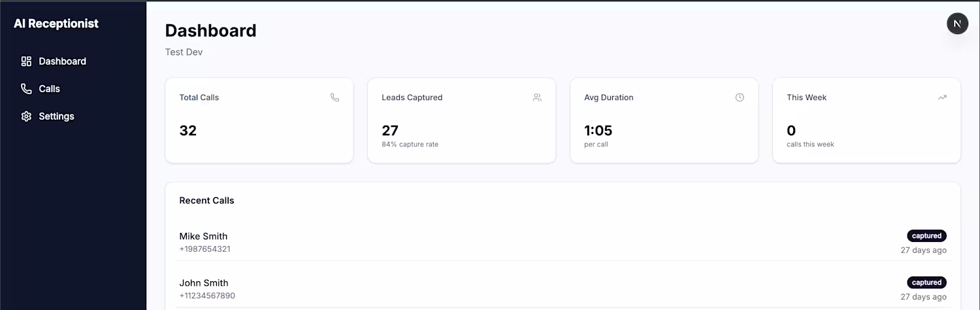Open the Dashboard menu item

click(x=62, y=61)
